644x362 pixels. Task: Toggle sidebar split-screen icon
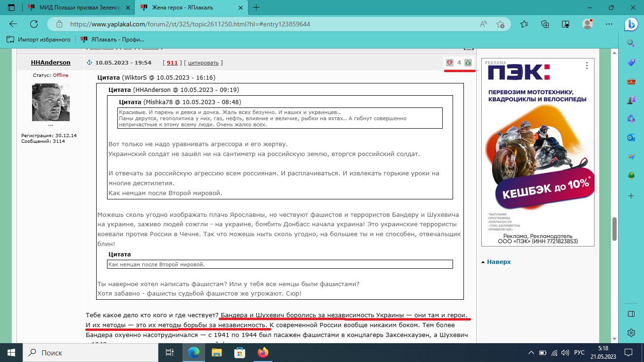pos(631,314)
